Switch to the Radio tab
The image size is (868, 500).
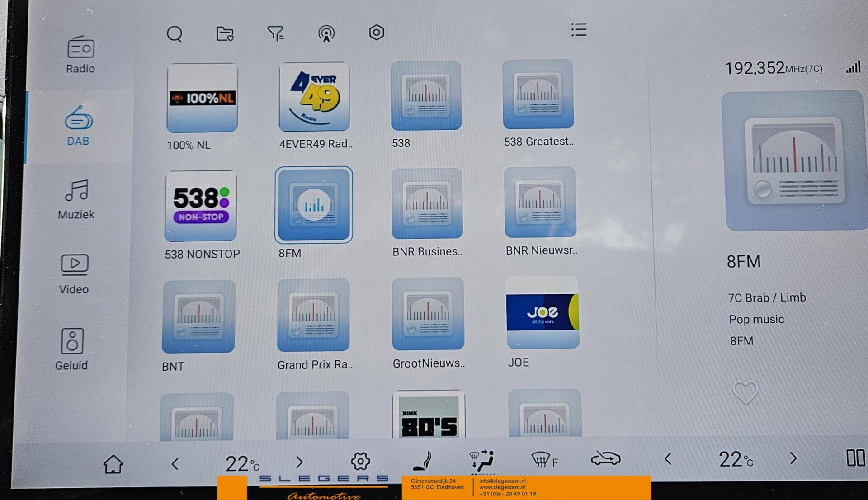[x=80, y=55]
